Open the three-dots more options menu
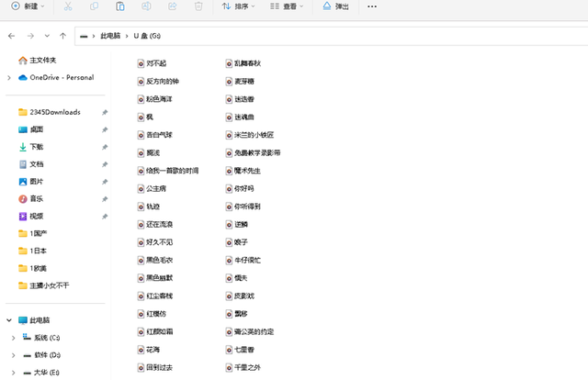Image resolution: width=588 pixels, height=380 pixels. pos(371,6)
